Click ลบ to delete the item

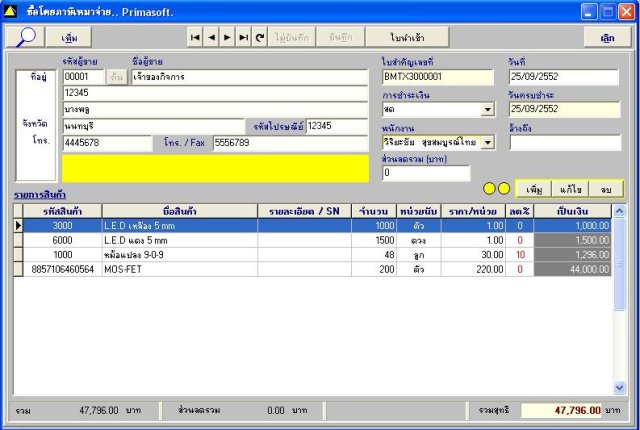tap(605, 188)
